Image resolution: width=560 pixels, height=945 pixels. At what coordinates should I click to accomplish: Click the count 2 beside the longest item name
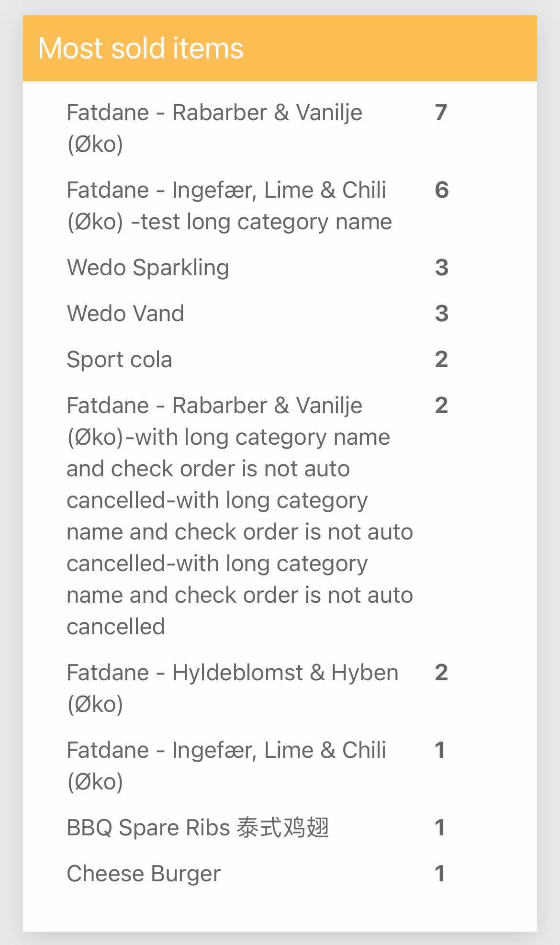click(x=441, y=405)
